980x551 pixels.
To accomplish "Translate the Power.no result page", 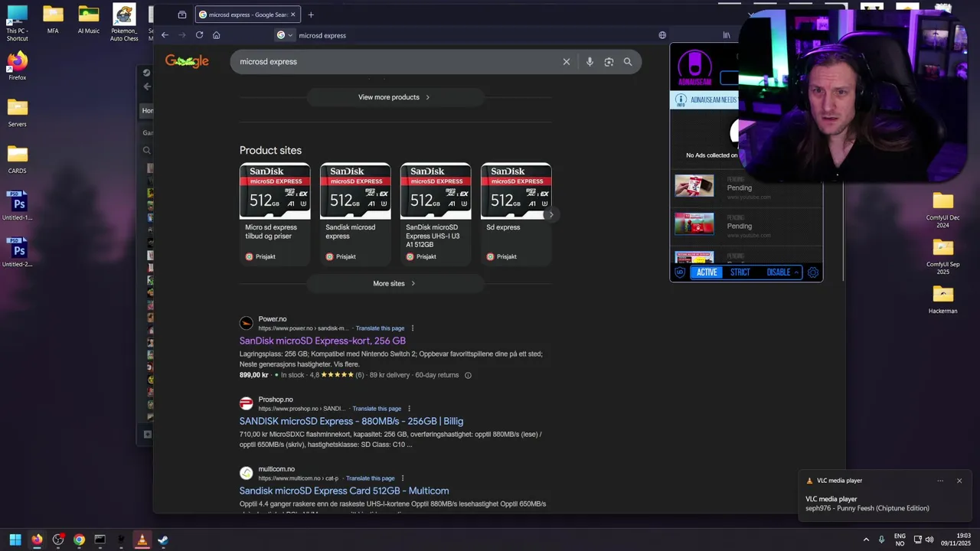I will point(380,328).
